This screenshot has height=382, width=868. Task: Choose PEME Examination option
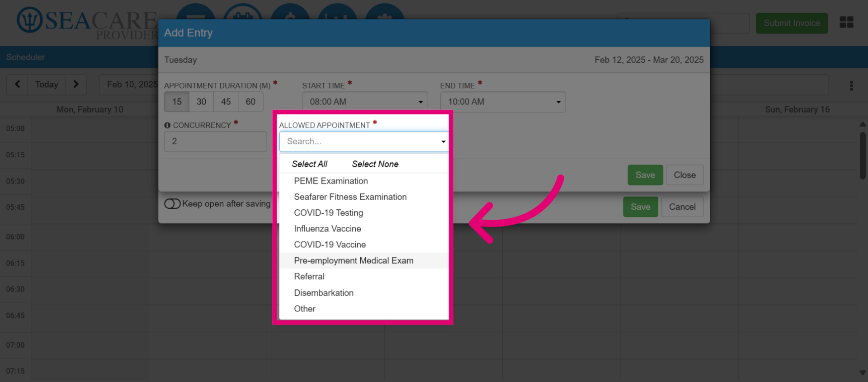[x=364, y=181]
